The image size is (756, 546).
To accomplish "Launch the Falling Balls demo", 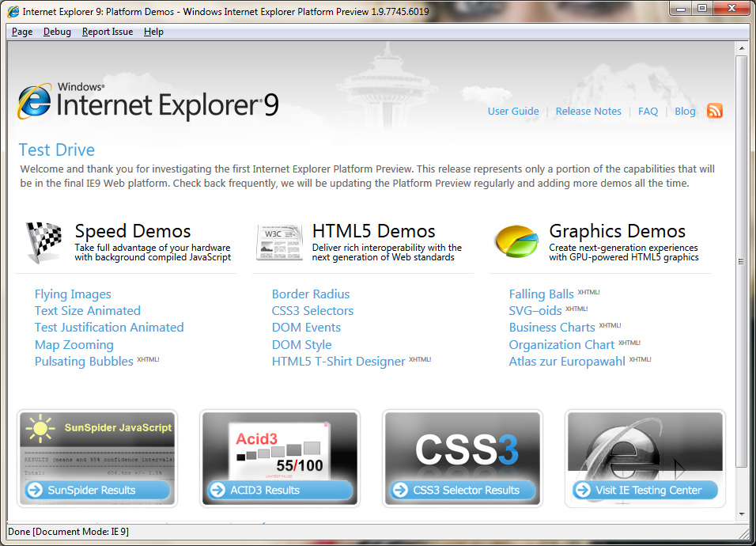I will [542, 294].
